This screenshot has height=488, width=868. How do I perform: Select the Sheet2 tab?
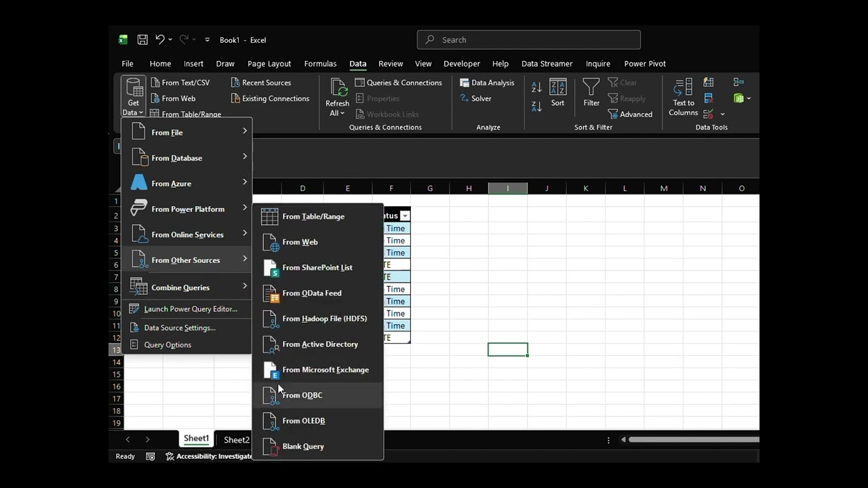click(236, 440)
